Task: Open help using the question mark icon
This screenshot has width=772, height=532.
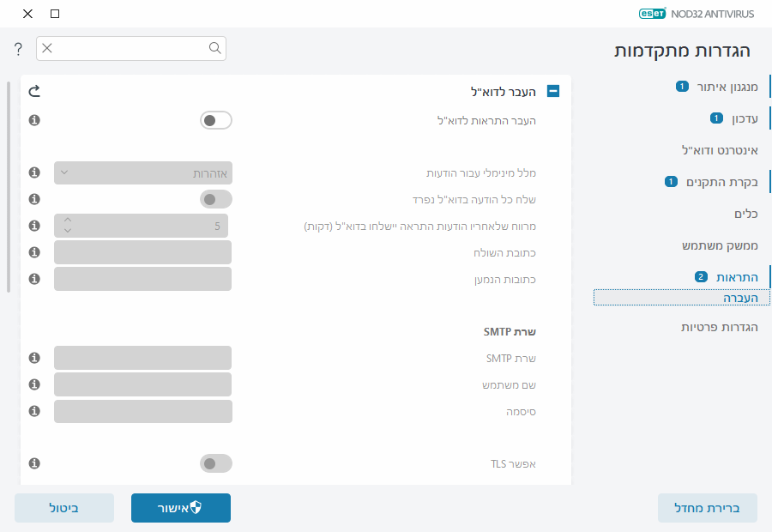Action: 17,49
